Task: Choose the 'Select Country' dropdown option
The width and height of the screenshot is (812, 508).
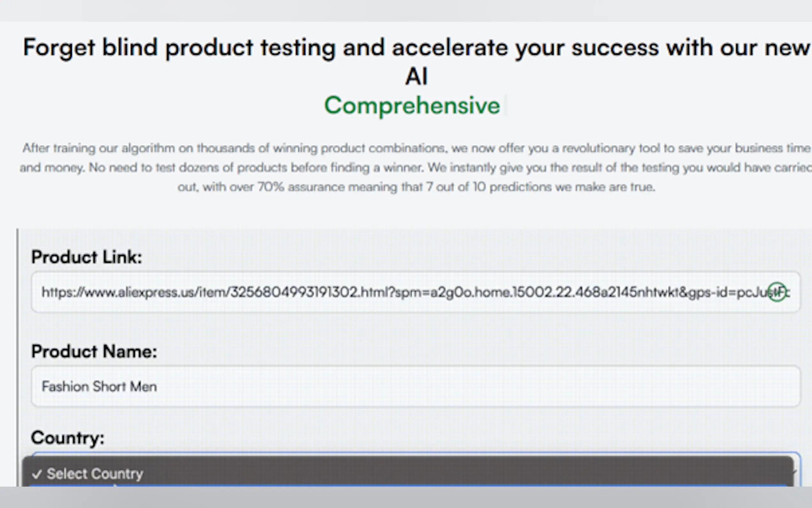Action: pyautogui.click(x=95, y=474)
